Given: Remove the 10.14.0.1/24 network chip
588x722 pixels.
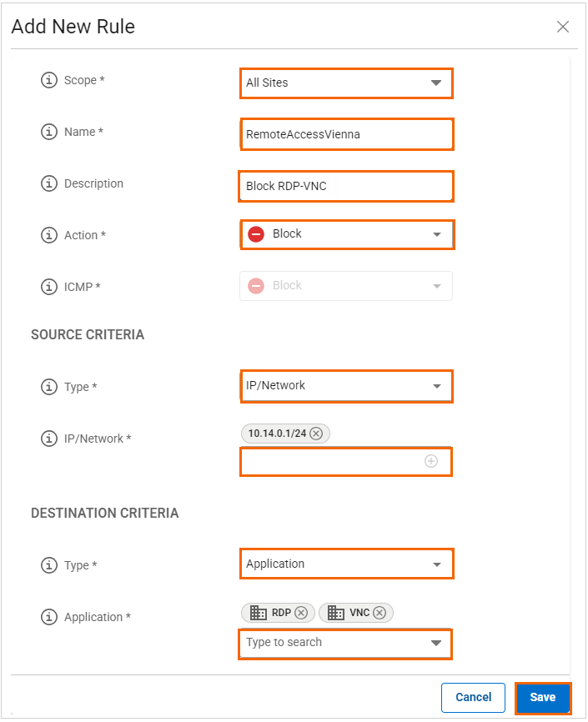Looking at the screenshot, I should [x=316, y=434].
